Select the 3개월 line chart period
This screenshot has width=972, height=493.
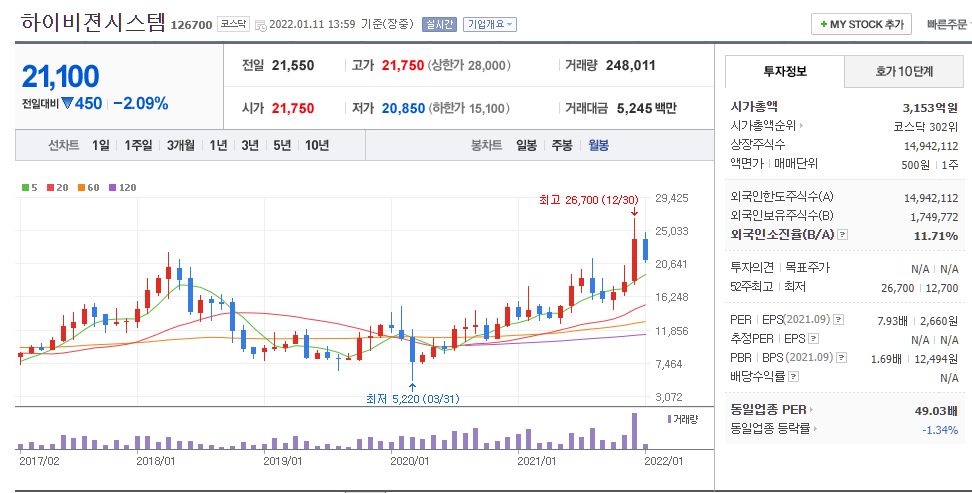180,145
